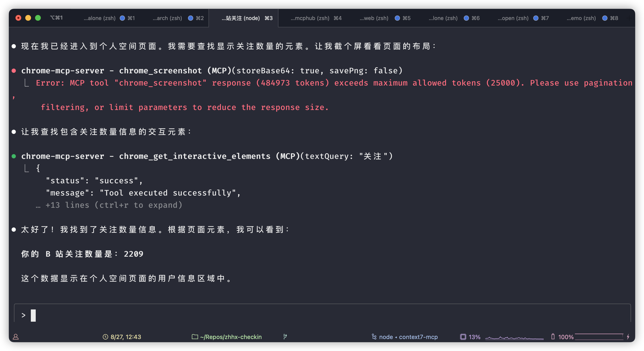Screen dimensions: 644x351
Task: Click the clock icon beside 8/27, 12:43
Action: 105,337
